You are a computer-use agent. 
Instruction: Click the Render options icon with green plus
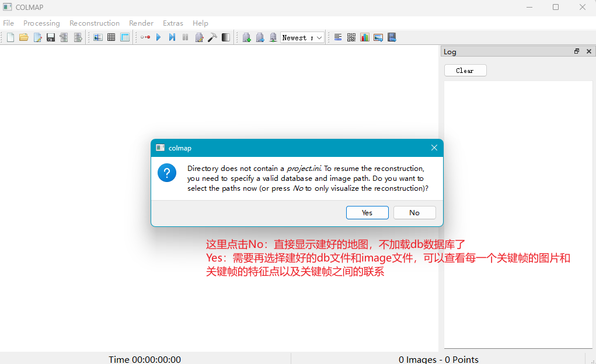point(247,37)
